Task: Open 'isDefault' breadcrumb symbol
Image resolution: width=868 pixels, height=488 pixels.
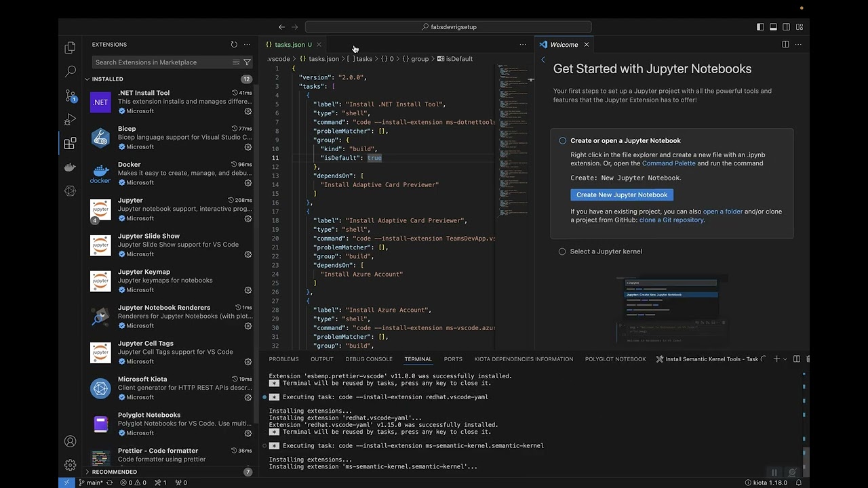Action: (x=454, y=59)
